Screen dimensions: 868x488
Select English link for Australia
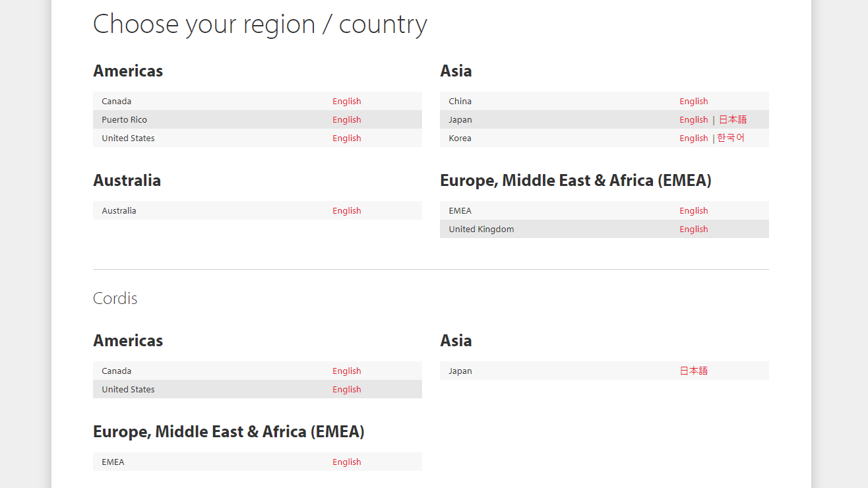[x=346, y=210]
